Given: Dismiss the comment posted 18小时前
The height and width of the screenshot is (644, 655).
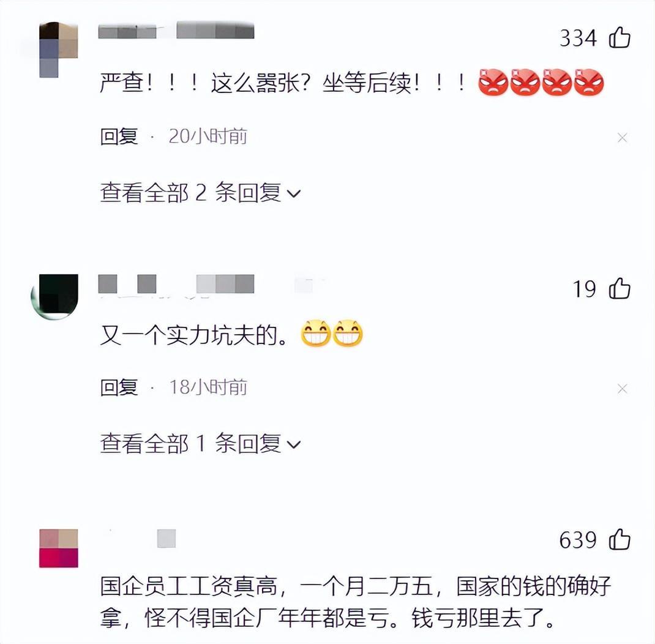Looking at the screenshot, I should pos(622,389).
